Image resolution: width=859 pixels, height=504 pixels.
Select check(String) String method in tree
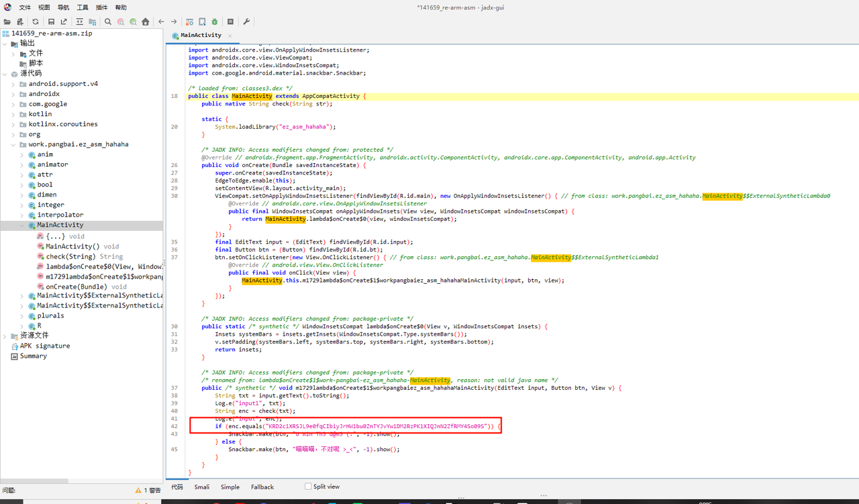coord(80,256)
